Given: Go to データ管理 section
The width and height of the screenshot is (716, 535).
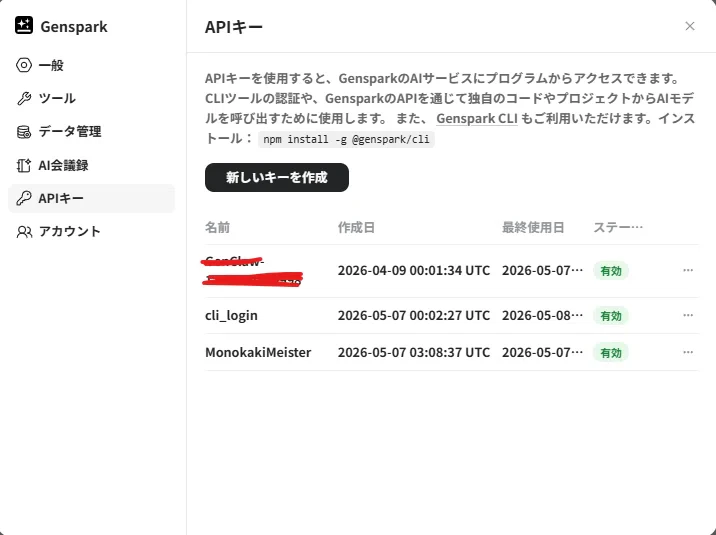Looking at the screenshot, I should click(91, 131).
